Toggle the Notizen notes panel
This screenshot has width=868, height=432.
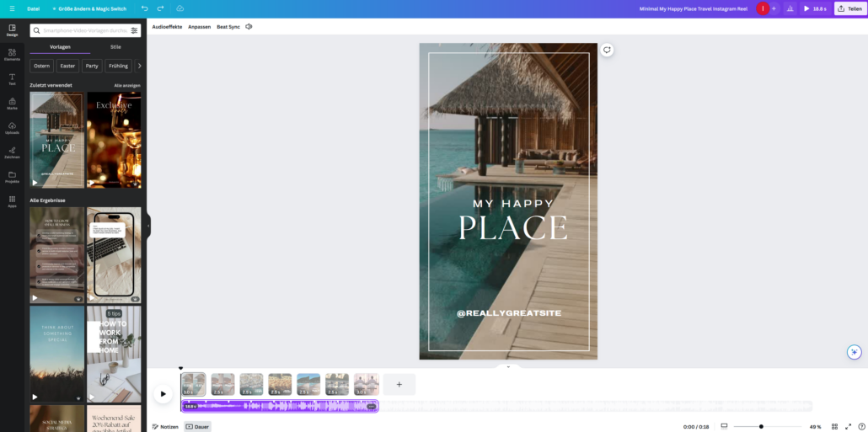(x=165, y=427)
